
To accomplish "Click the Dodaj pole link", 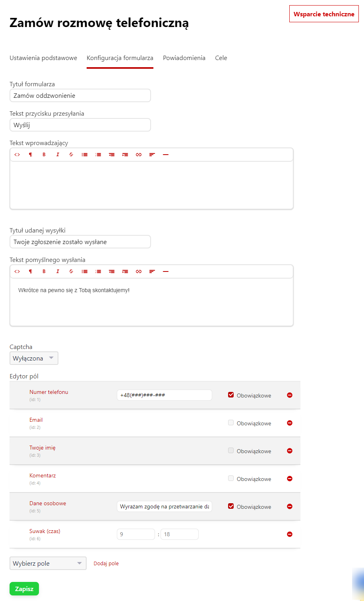I will [x=106, y=563].
